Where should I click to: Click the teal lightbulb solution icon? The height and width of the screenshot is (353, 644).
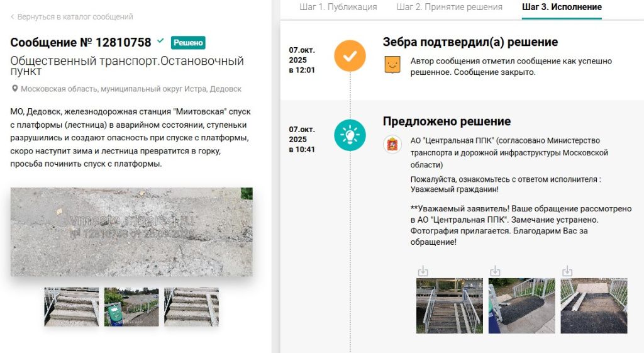(350, 135)
